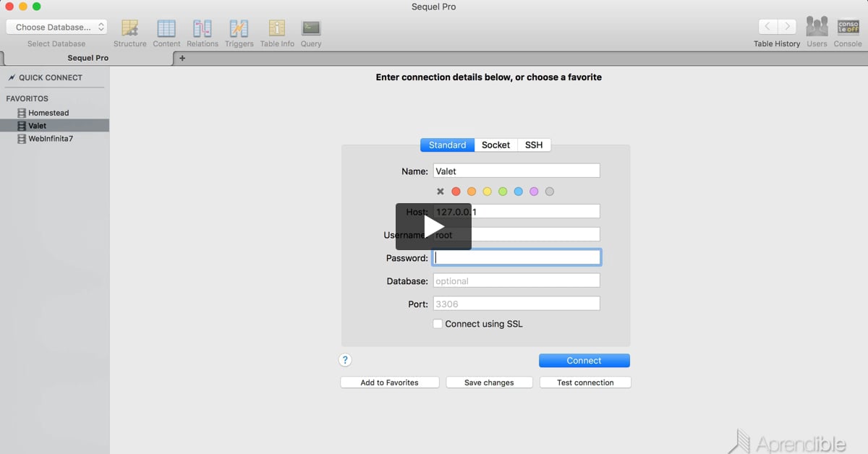Add a new tab with plus
The width and height of the screenshot is (868, 454).
tap(182, 58)
